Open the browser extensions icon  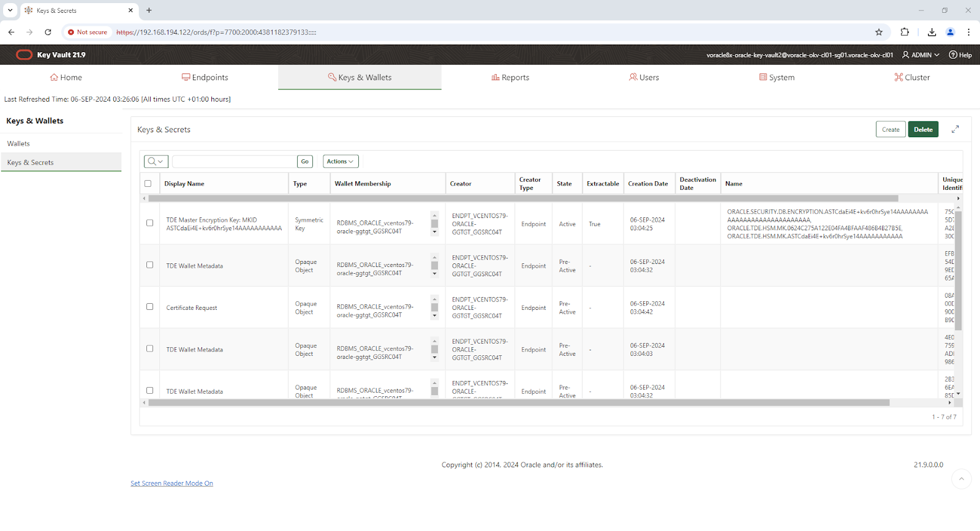pyautogui.click(x=905, y=32)
